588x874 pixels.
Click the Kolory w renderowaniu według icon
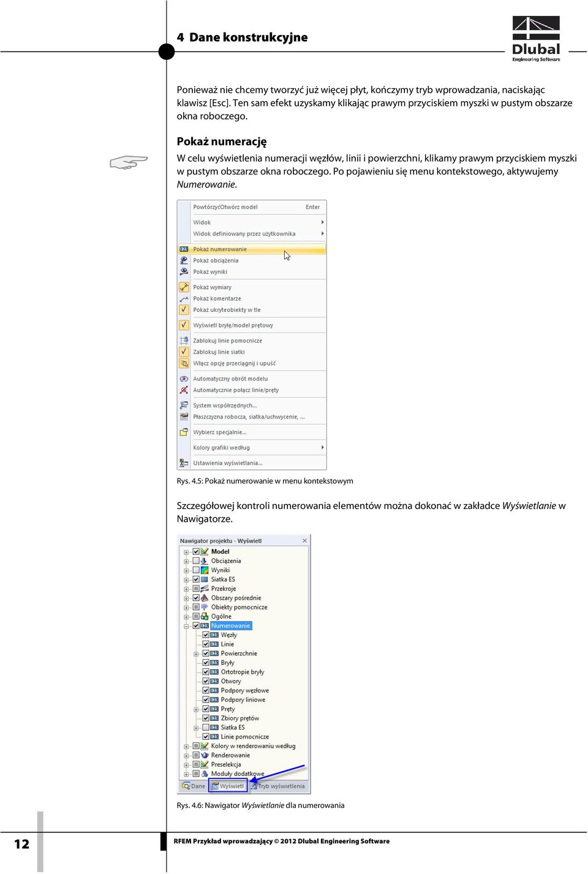tap(205, 746)
